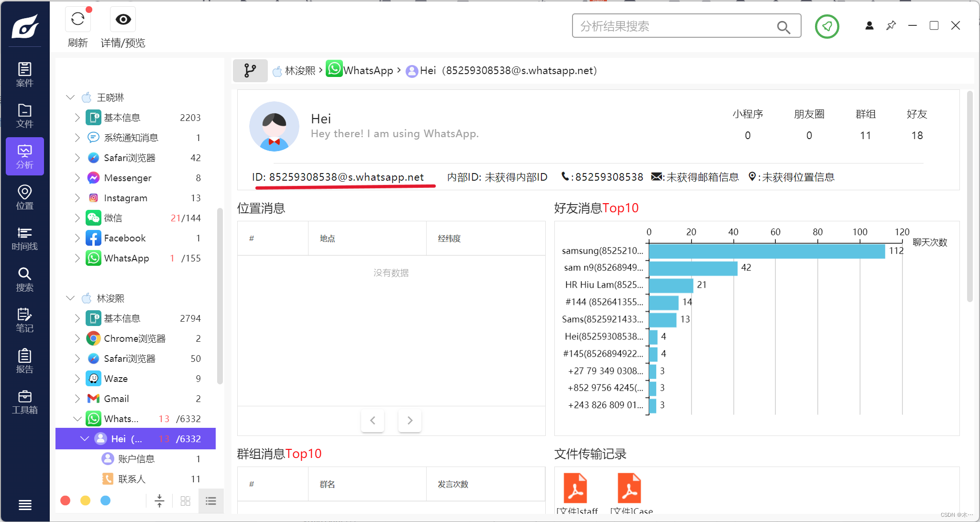Click the branch tree icon in breadcrumb
This screenshot has width=980, height=522.
pyautogui.click(x=250, y=71)
